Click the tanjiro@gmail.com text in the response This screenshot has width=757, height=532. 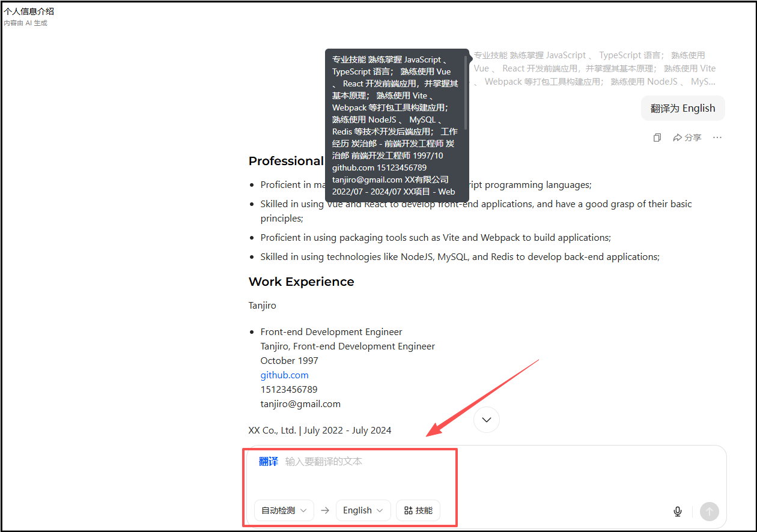tap(300, 404)
